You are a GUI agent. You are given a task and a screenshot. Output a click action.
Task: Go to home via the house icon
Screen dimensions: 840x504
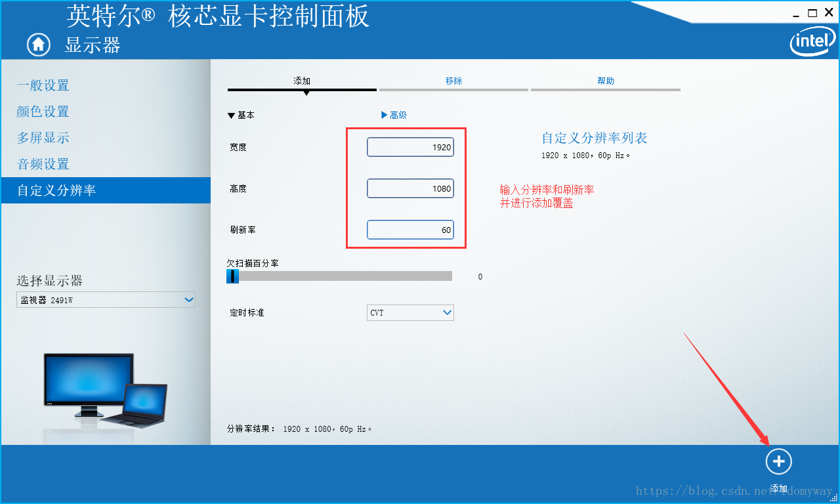(38, 44)
